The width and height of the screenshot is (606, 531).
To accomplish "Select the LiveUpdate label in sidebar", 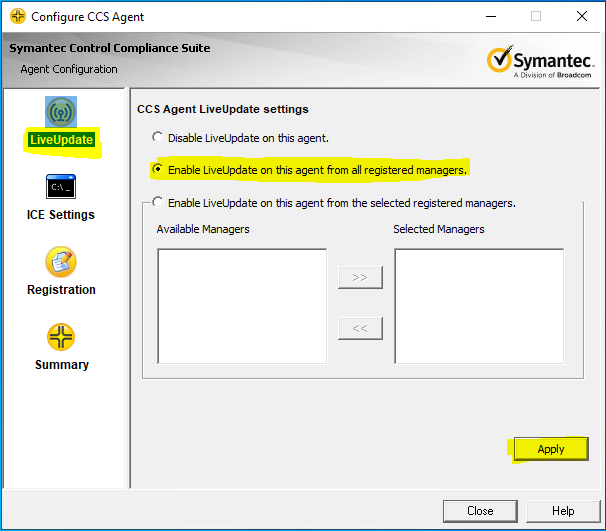I will [x=61, y=140].
